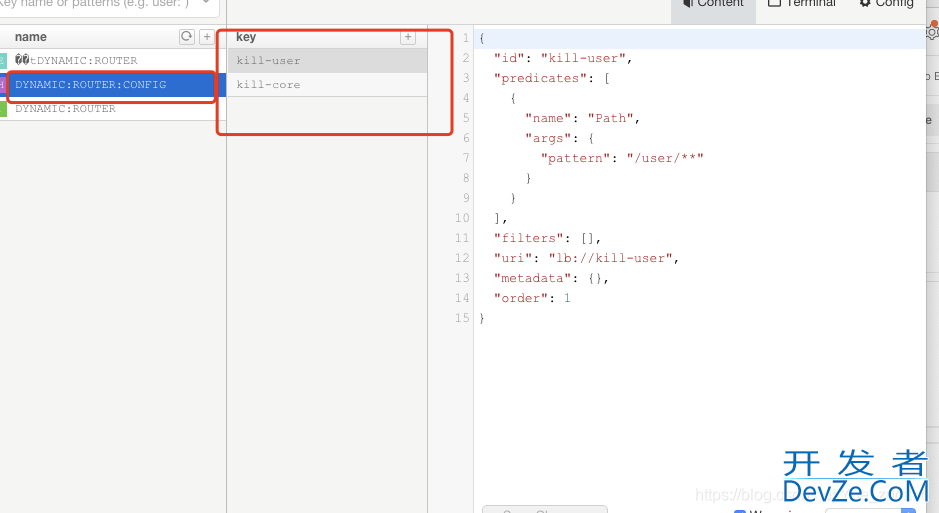939x513 pixels.
Task: Click the "metadata": {} line
Action: (551, 278)
